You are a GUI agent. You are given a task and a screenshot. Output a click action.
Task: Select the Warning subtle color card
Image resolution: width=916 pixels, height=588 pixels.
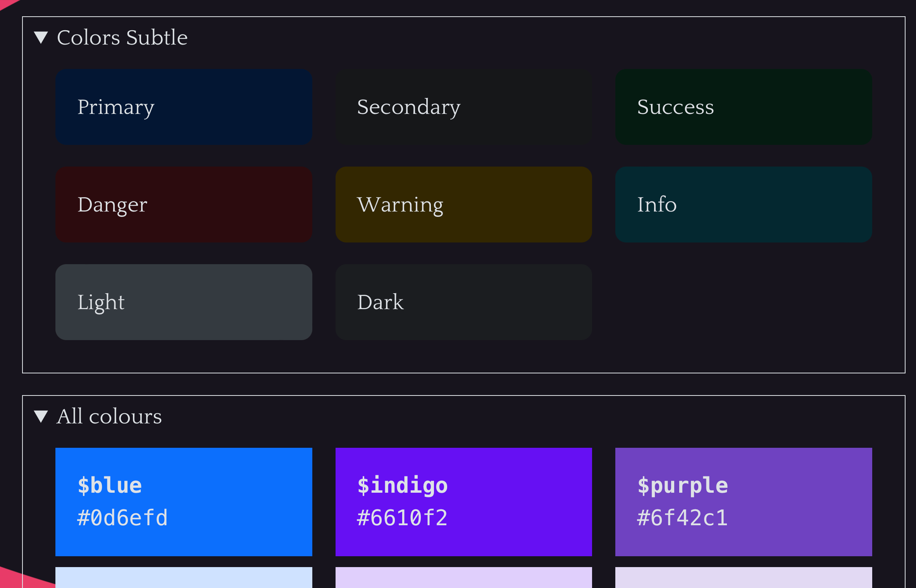[x=463, y=205]
